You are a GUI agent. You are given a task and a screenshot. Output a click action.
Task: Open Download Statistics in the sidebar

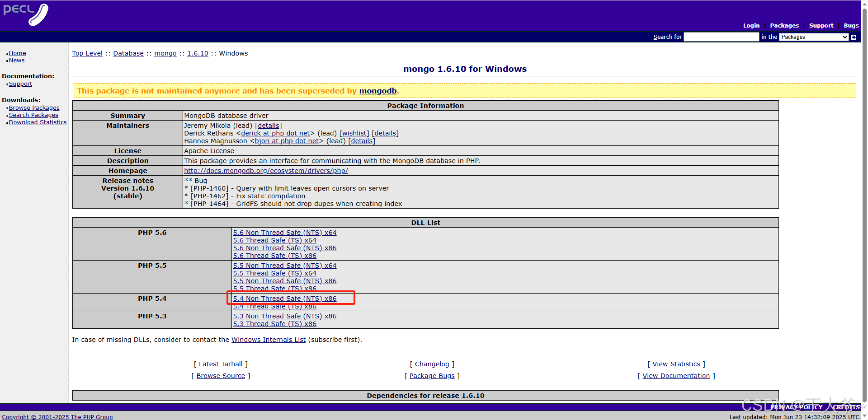pos(38,122)
